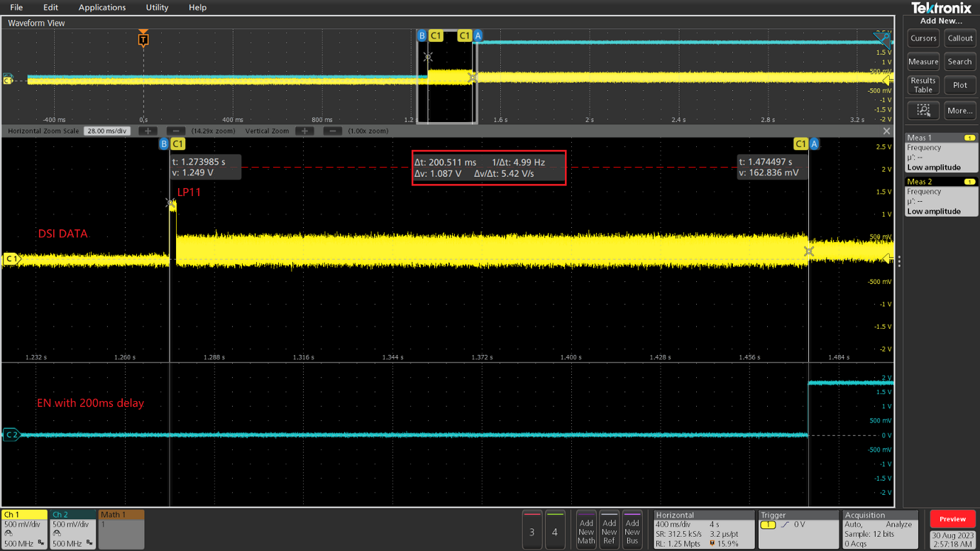The image size is (980, 551).
Task: Add a new Search
Action: (x=959, y=62)
